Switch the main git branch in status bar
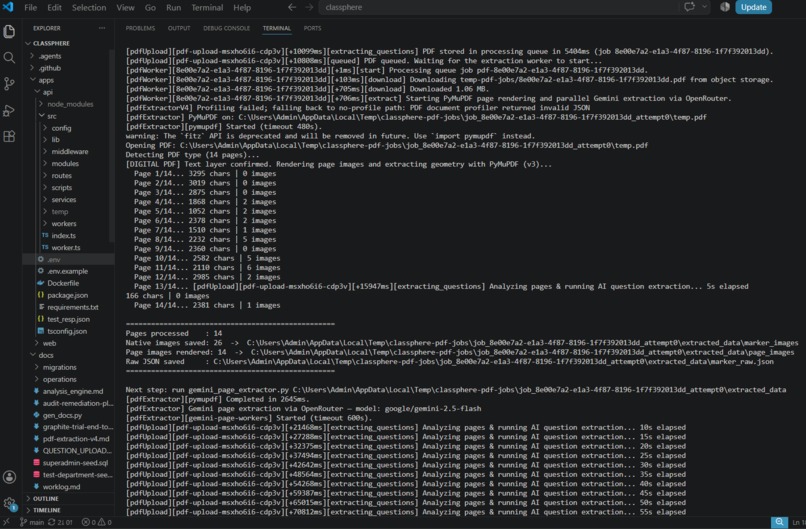 (32, 522)
